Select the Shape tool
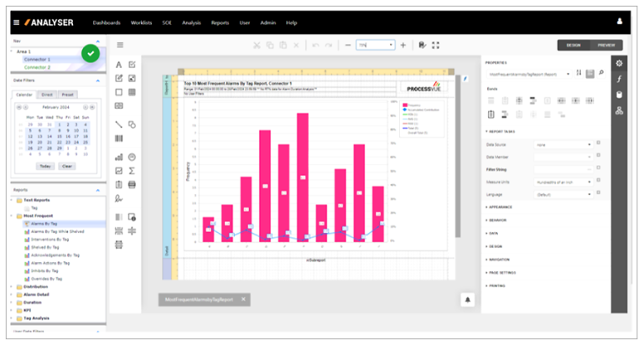Viewport: 644px width, 345px height. coord(132,124)
